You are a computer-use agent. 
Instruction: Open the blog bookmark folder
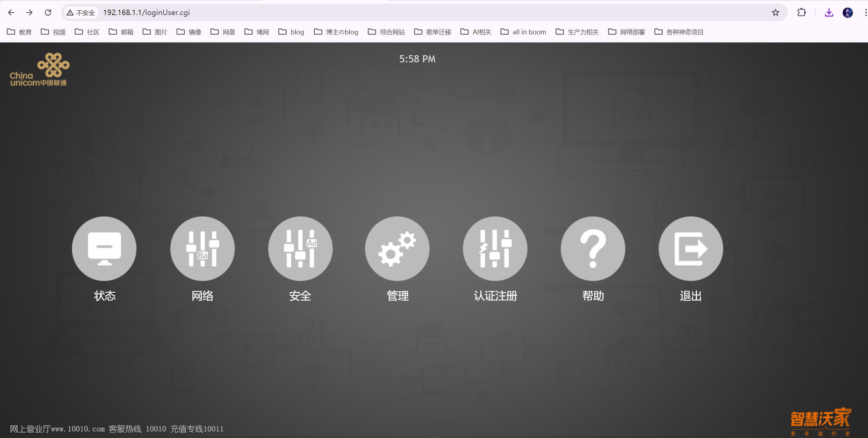click(291, 32)
